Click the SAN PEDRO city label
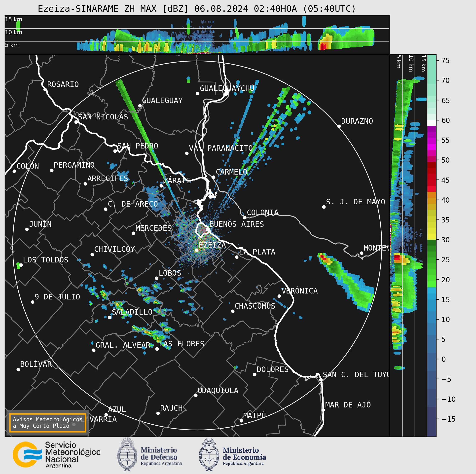The width and height of the screenshot is (476, 474). pos(138,146)
